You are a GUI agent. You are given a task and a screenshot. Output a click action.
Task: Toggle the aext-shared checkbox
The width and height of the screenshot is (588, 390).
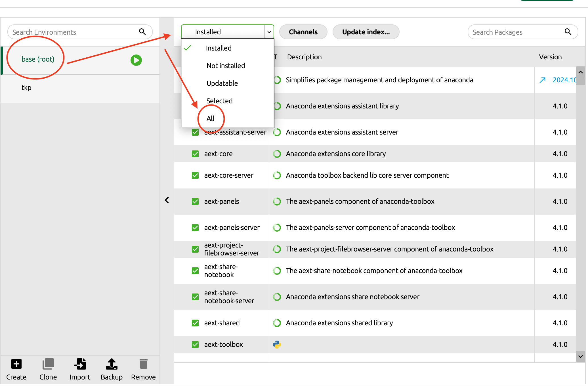pyautogui.click(x=195, y=323)
